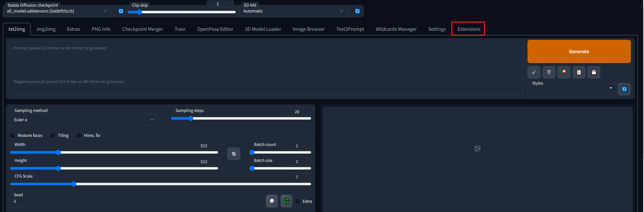Click the Batch size number field
Viewport: 644px width, 212px height.
[x=299, y=162]
